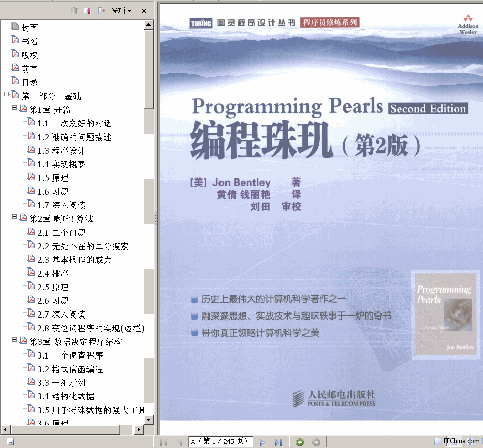The width and height of the screenshot is (483, 448).
Task: Jump to the last page button
Action: tap(278, 442)
